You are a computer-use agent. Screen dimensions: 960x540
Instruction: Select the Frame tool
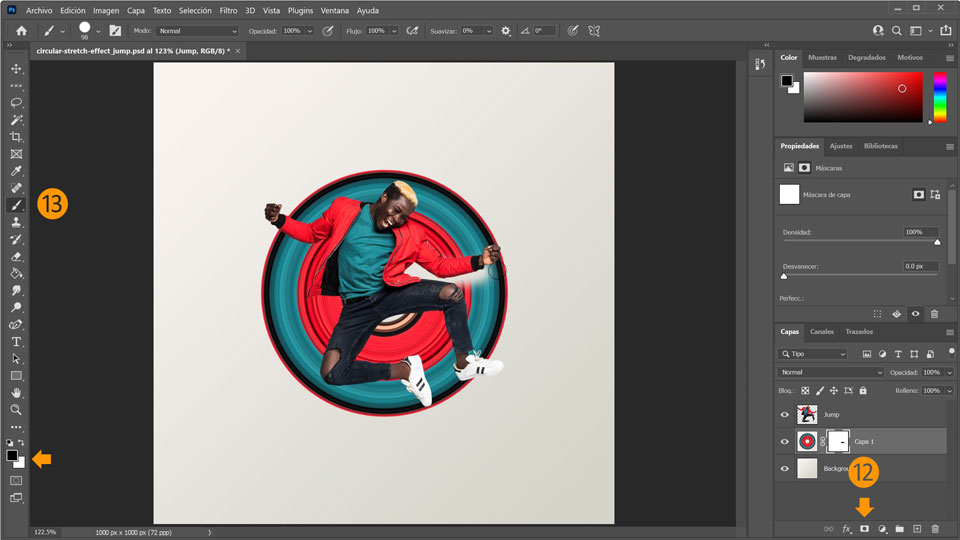17,154
